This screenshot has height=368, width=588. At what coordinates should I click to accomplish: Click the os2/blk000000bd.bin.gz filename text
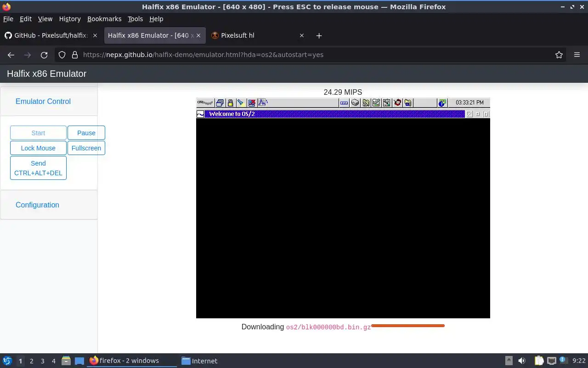click(x=328, y=328)
